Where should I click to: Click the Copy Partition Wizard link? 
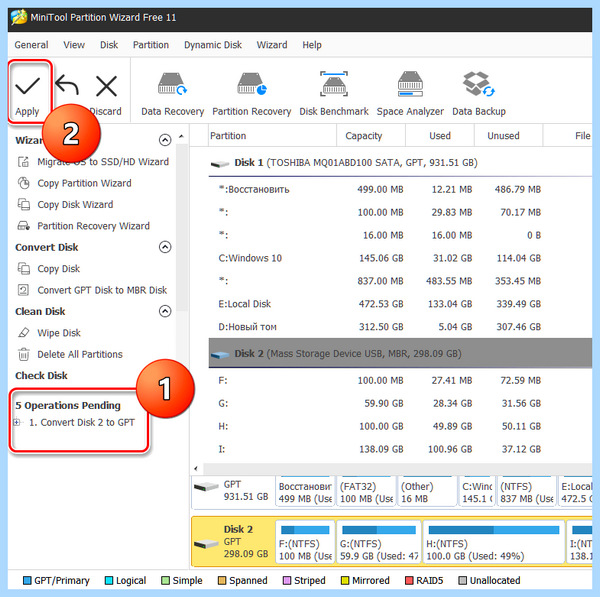84,183
